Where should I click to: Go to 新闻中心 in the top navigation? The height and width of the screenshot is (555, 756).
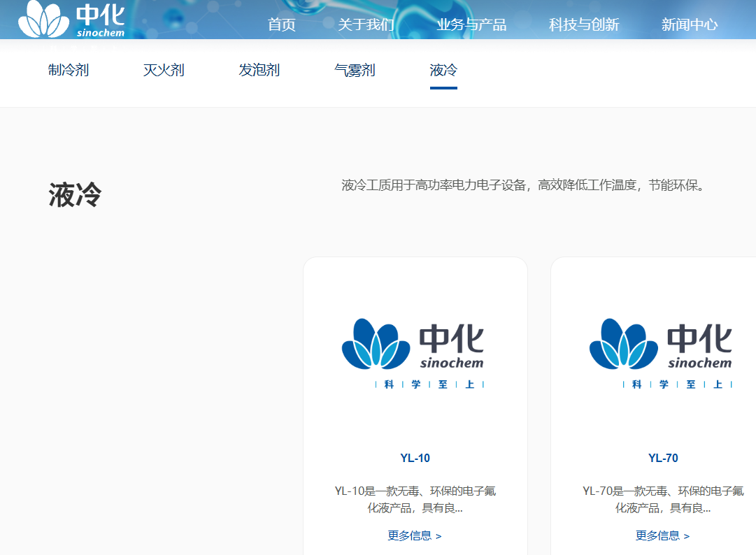click(x=690, y=24)
